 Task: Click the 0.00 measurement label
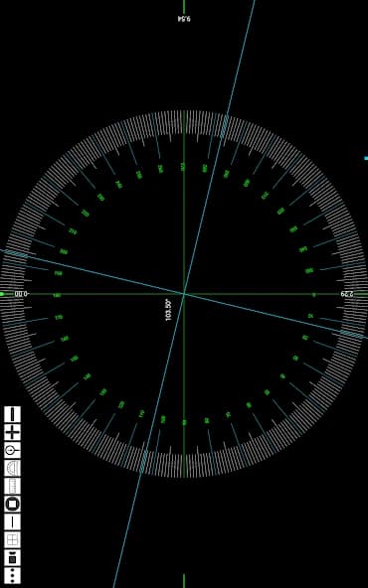pyautogui.click(x=21, y=294)
